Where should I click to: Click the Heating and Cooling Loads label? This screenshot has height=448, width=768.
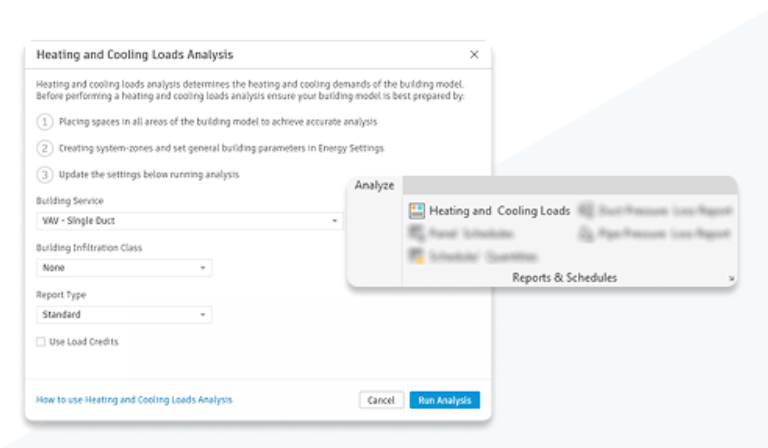500,211
